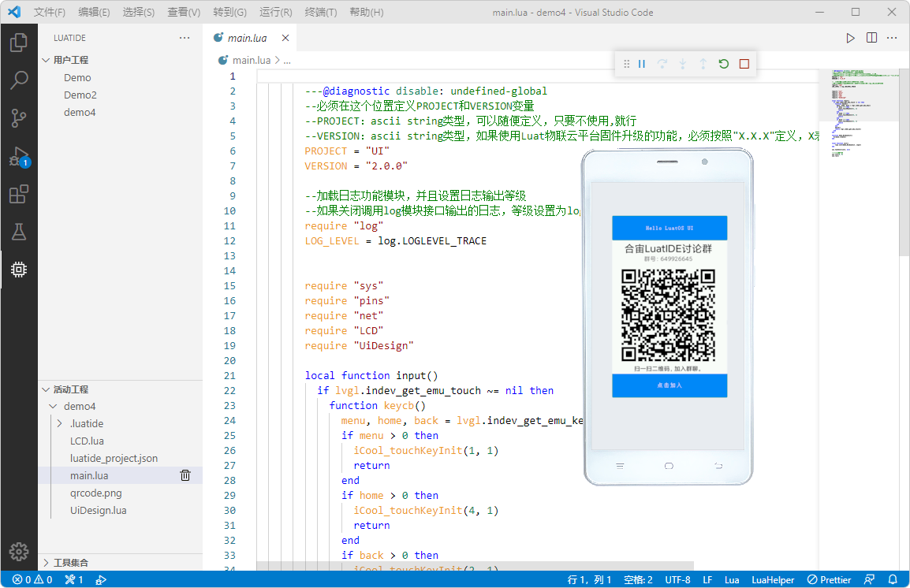Open the Testing flask view
The image size is (910, 588).
pos(19,232)
